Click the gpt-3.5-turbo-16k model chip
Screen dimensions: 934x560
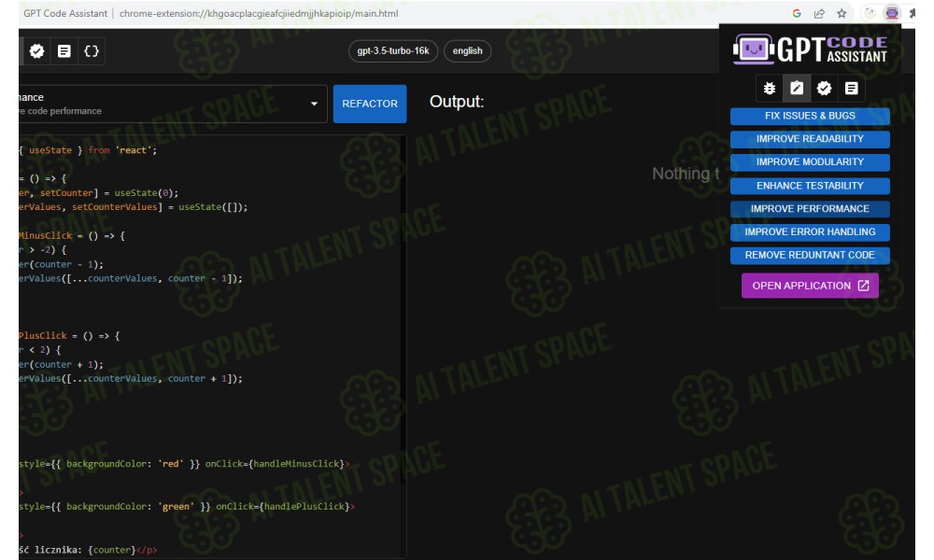(x=393, y=50)
